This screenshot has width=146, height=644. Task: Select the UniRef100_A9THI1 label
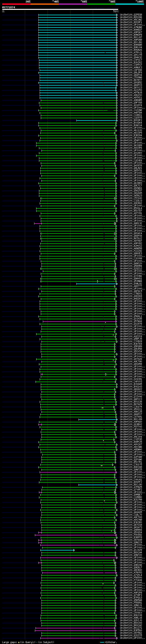(131, 98)
